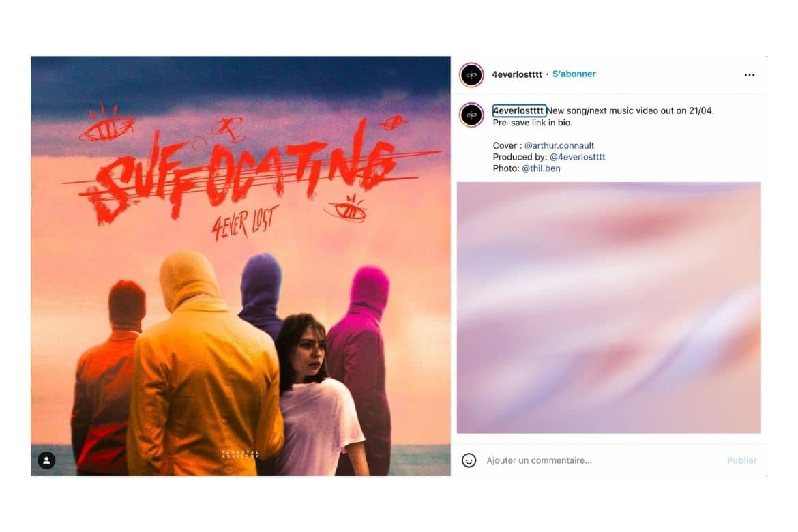Open the @arthur.connault mention link
Viewport: 798px width, 532px height.
tap(559, 145)
